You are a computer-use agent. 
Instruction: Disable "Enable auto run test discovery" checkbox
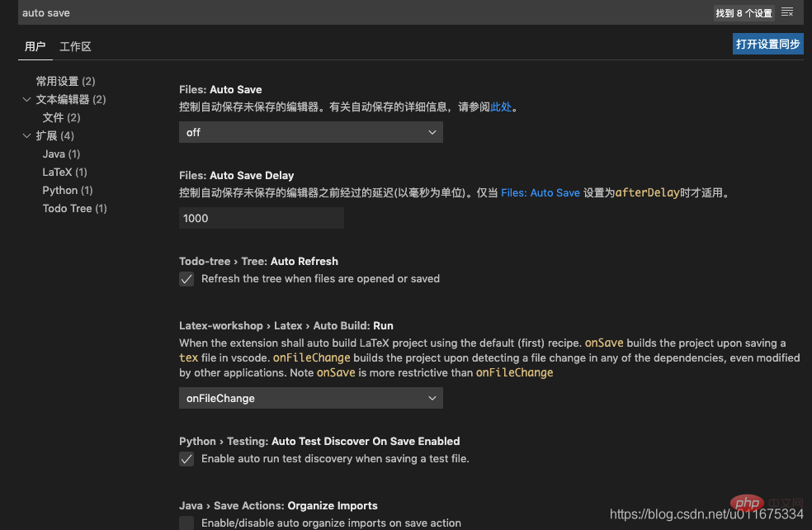(x=186, y=459)
